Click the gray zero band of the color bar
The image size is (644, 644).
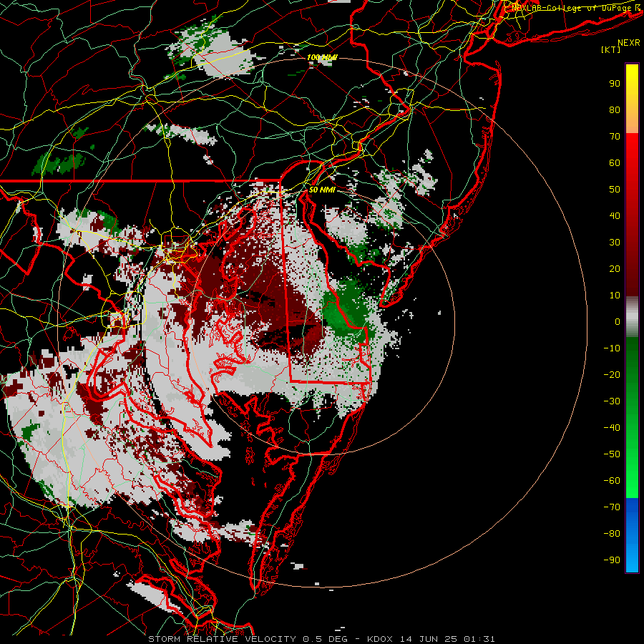click(x=632, y=317)
